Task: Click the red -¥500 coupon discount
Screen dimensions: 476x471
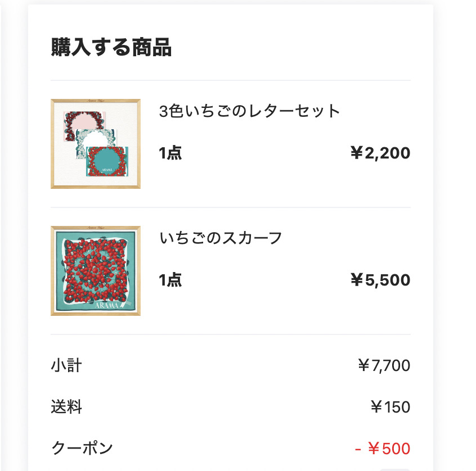Action: coord(383,449)
